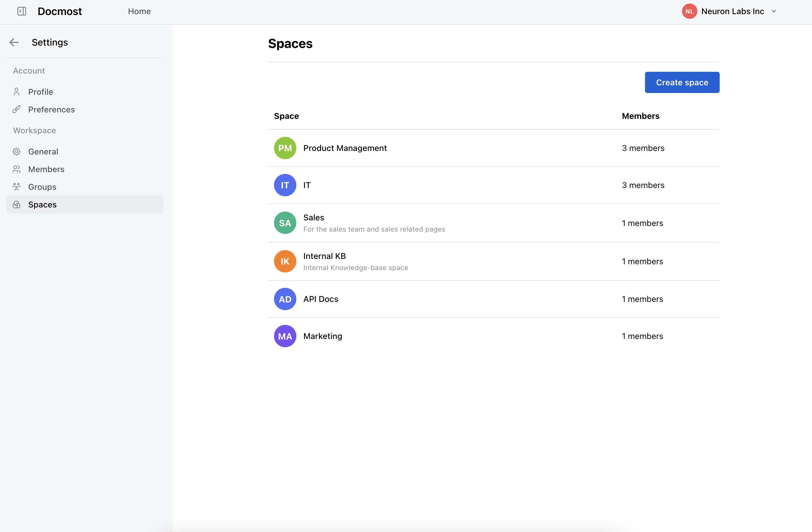The width and height of the screenshot is (812, 532).
Task: Open Profile settings
Action: pos(85,92)
